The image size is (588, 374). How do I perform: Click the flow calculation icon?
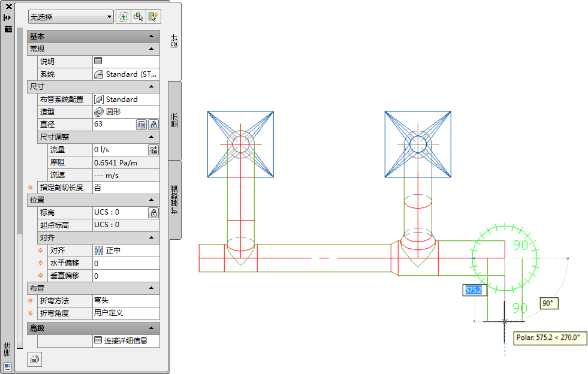pyautogui.click(x=154, y=150)
